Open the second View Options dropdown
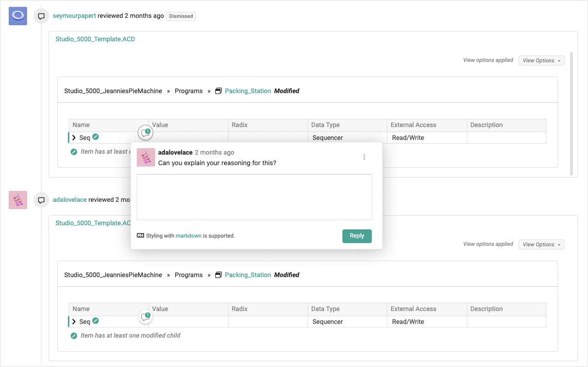 click(541, 245)
